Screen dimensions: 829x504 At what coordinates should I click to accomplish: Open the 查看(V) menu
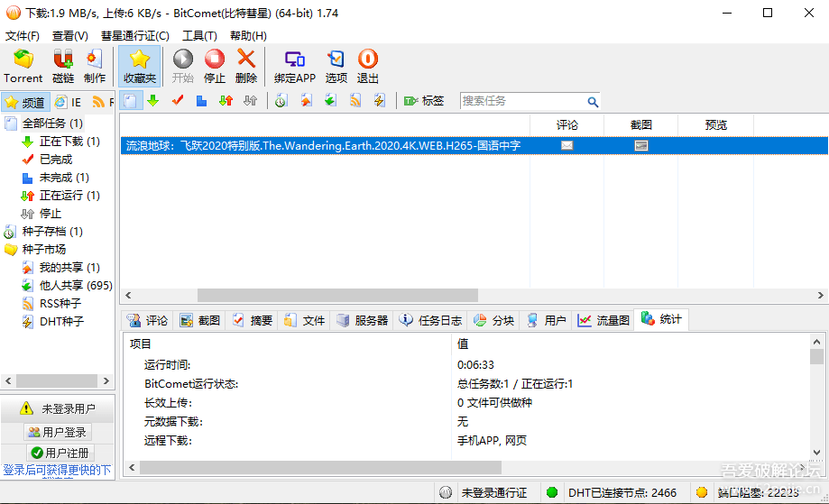click(x=69, y=35)
